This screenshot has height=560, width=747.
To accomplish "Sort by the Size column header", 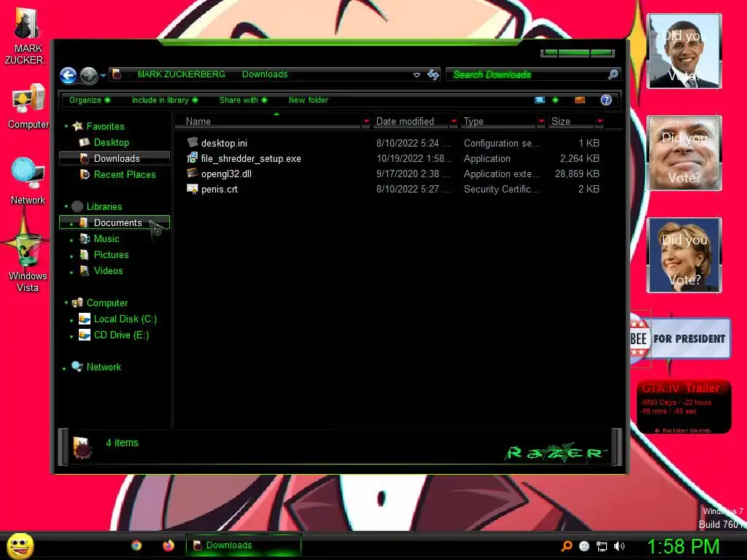I will 570,122.
